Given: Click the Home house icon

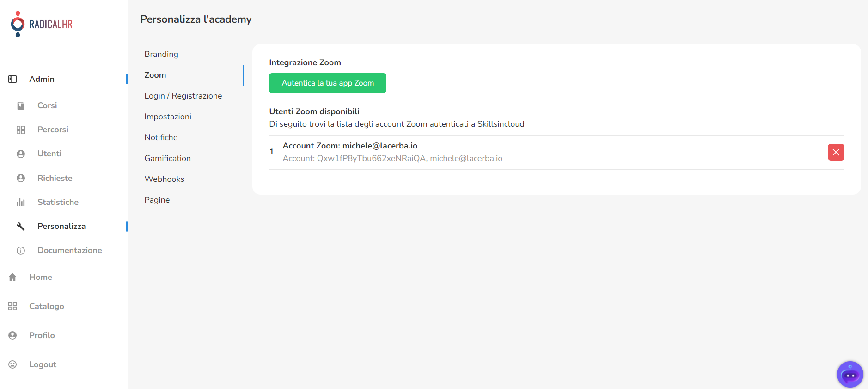Looking at the screenshot, I should point(12,277).
